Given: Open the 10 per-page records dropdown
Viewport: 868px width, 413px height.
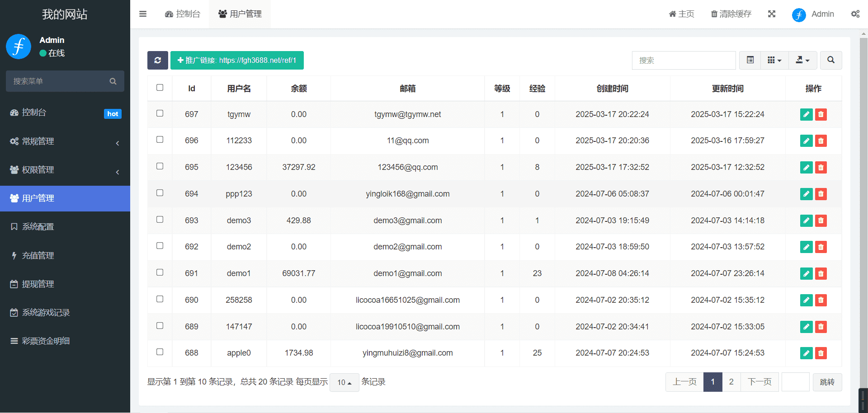Looking at the screenshot, I should [344, 382].
